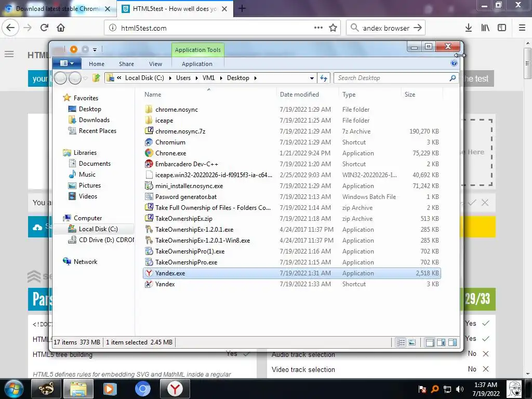The image size is (532, 399).
Task: Go to the Firefox home page
Action: pyautogui.click(x=61, y=28)
